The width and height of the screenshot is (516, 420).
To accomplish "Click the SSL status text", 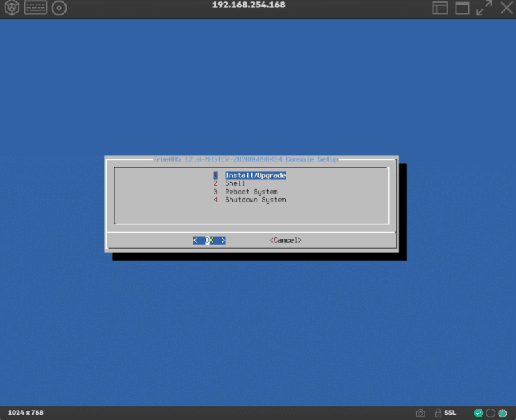I will coord(450,413).
